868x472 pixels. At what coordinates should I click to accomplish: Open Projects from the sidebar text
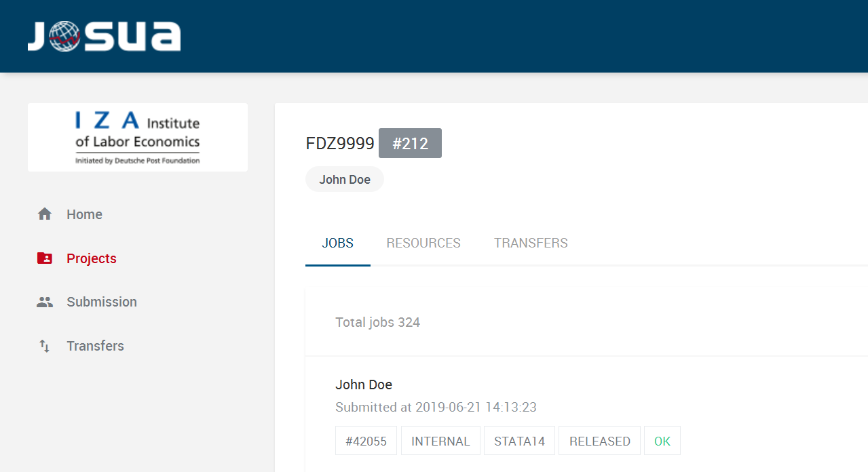pos(91,258)
